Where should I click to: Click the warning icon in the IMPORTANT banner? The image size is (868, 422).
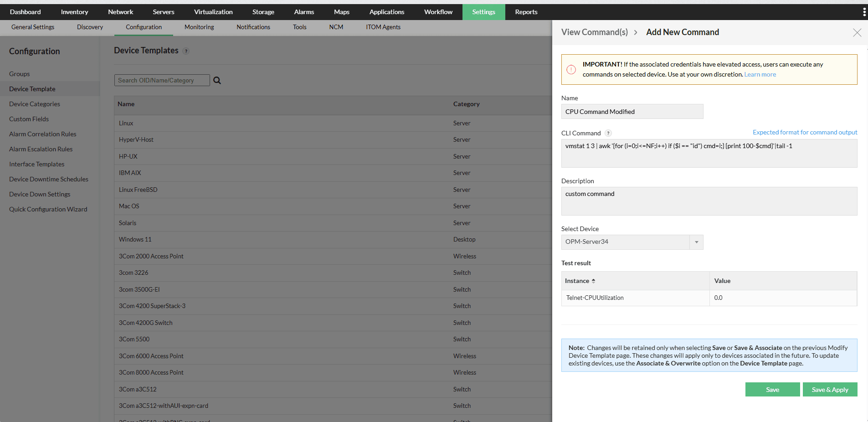571,69
